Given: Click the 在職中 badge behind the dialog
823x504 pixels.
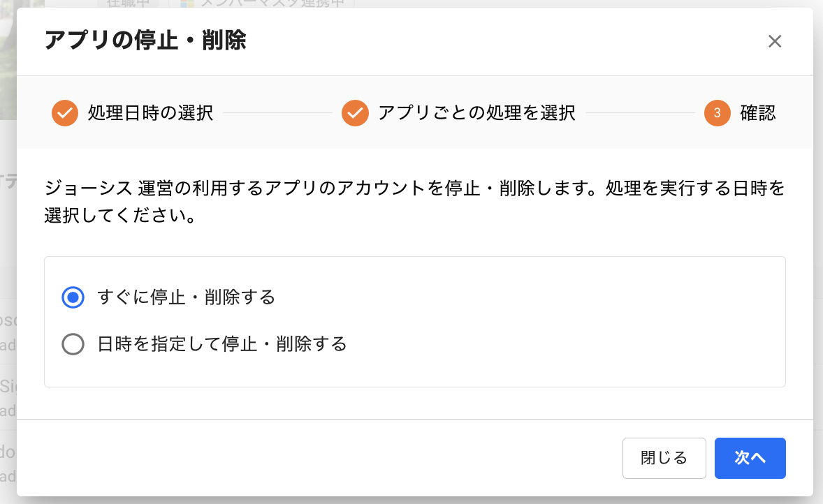Looking at the screenshot, I should tap(128, 3).
